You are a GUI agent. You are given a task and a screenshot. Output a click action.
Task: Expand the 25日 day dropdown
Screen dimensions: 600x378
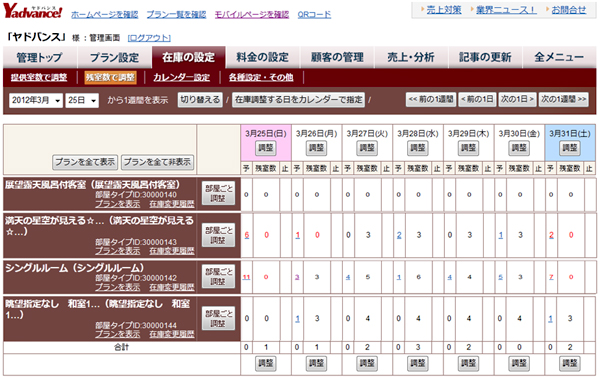(x=82, y=101)
